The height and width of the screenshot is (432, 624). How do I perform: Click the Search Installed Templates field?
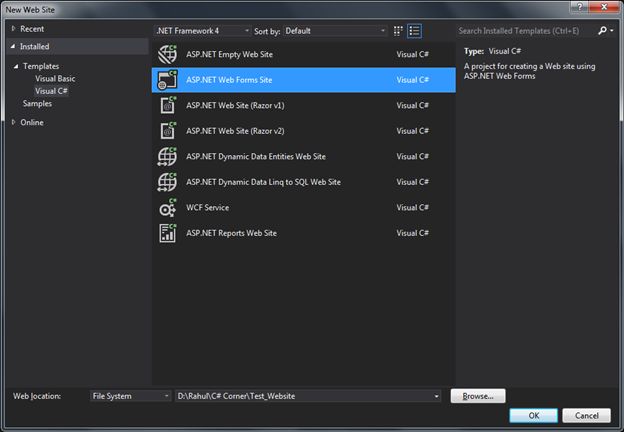pos(525,31)
